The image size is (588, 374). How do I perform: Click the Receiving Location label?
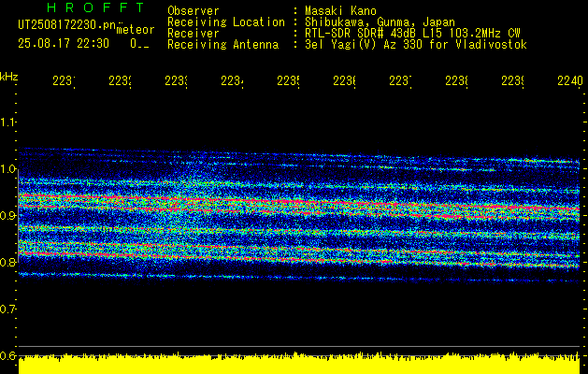pos(226,22)
